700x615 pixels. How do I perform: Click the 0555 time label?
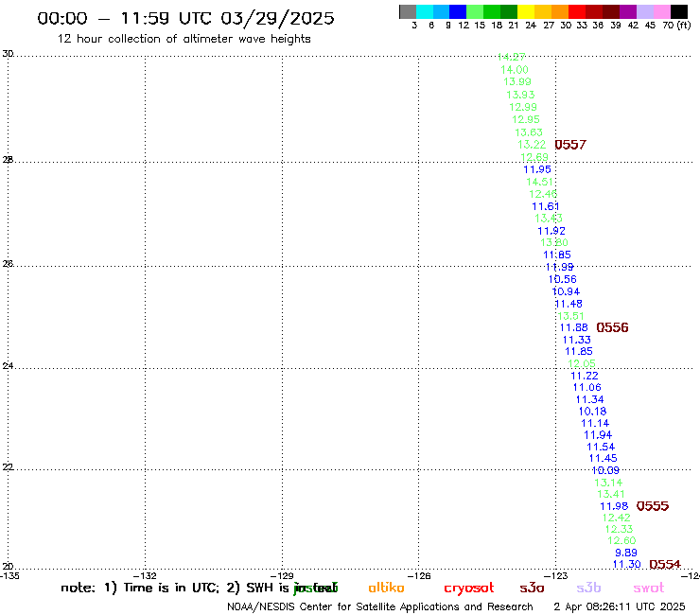pyautogui.click(x=653, y=506)
